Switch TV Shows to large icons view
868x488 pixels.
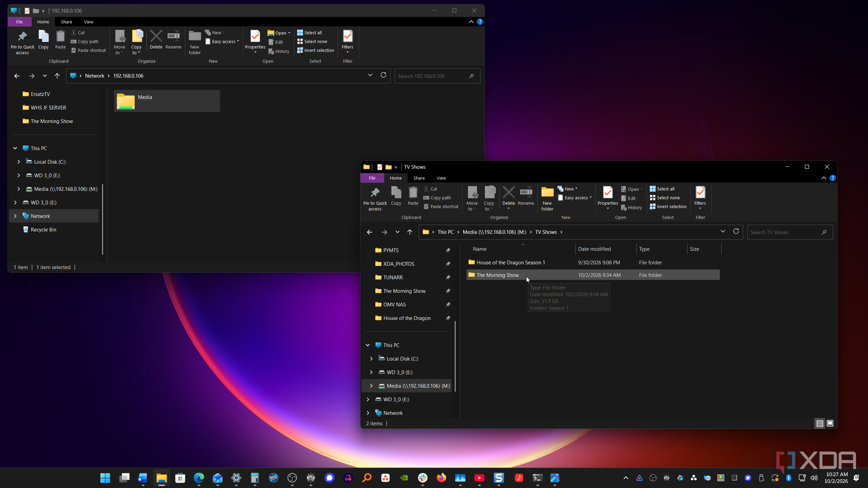[x=830, y=423]
